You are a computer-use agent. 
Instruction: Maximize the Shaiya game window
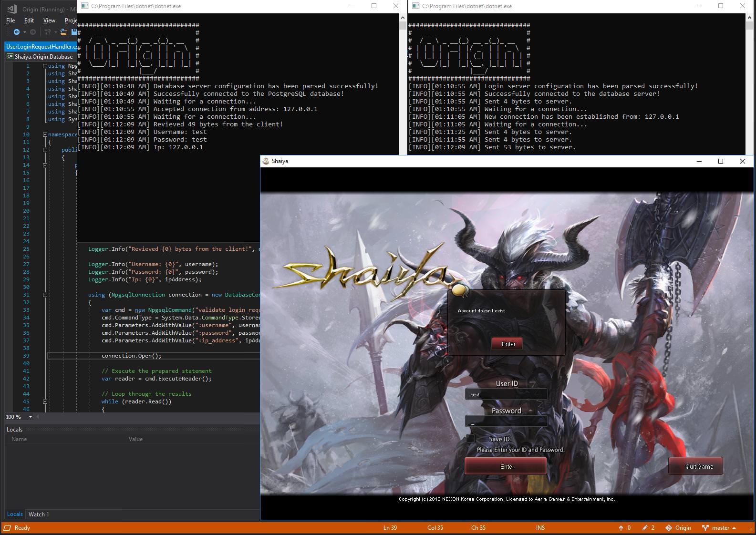721,161
